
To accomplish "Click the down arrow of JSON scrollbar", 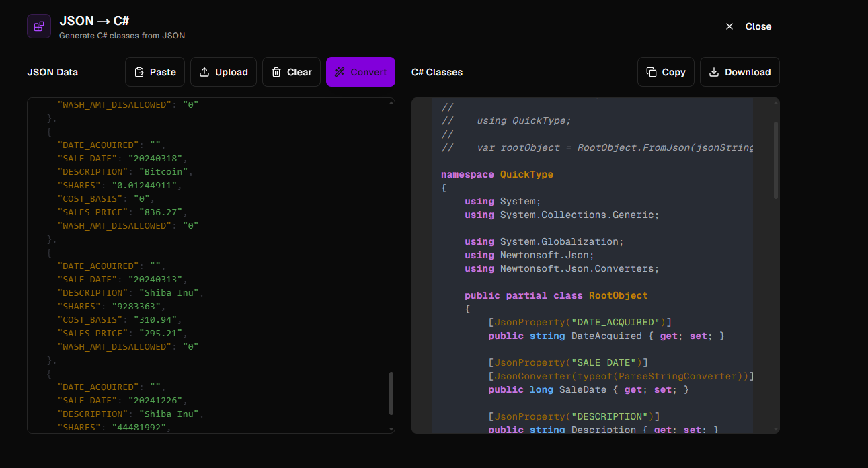I will (x=391, y=428).
